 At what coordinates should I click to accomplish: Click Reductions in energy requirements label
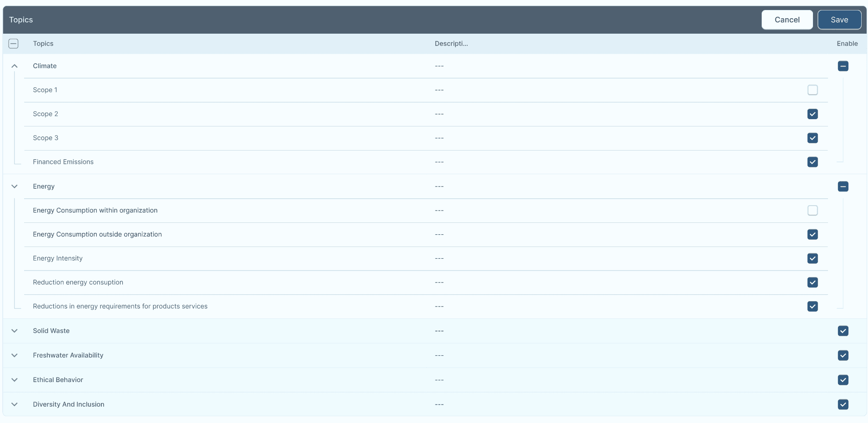[x=120, y=307]
